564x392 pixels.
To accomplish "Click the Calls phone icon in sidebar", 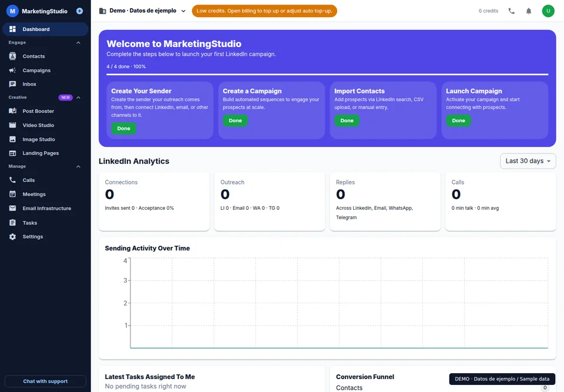I will coord(12,180).
